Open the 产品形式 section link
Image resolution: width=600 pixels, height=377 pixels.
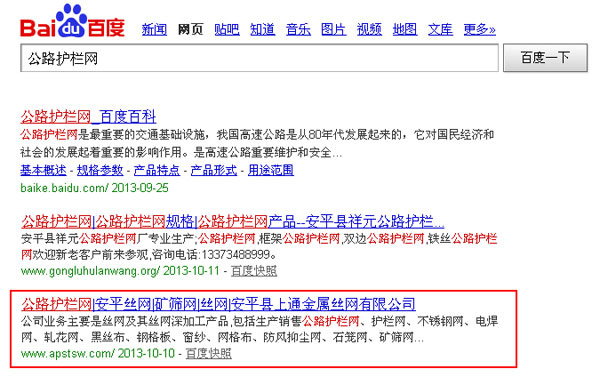(x=214, y=170)
